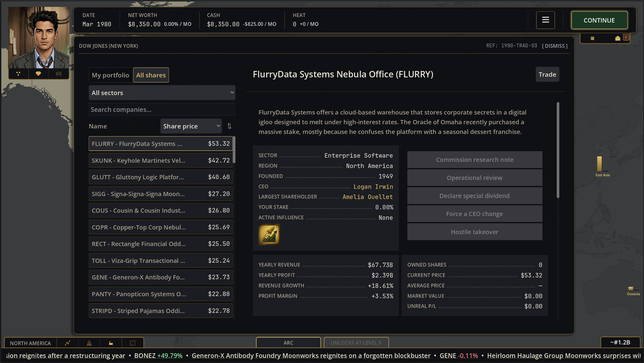Screen dimensions: 644x363
Task: Click the player character portrait
Action: [39, 38]
